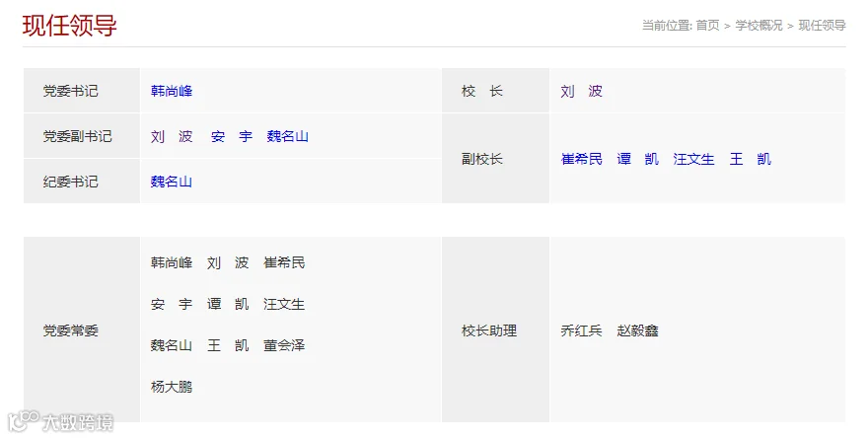
Task: Click 现任领导 breadcrumb item
Action: coord(822,26)
